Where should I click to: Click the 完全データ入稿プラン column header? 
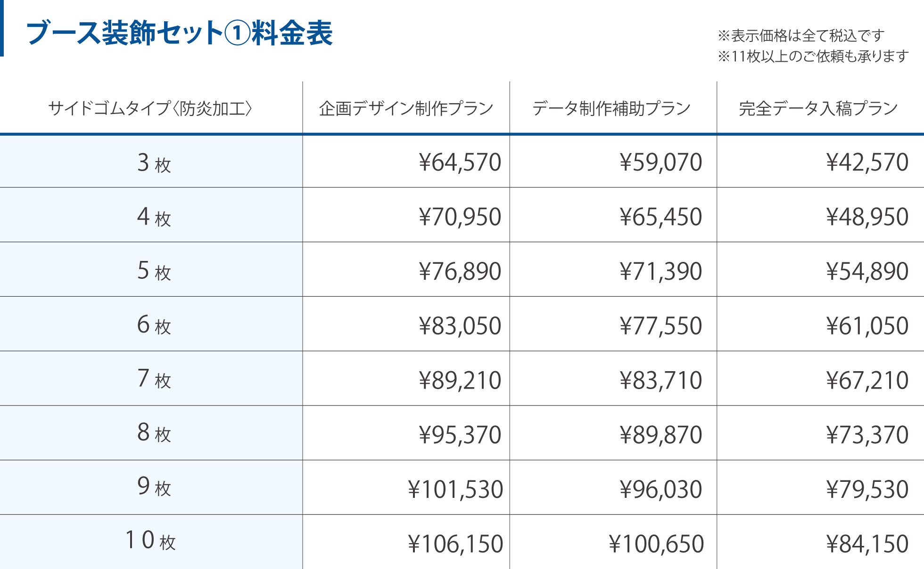click(818, 108)
